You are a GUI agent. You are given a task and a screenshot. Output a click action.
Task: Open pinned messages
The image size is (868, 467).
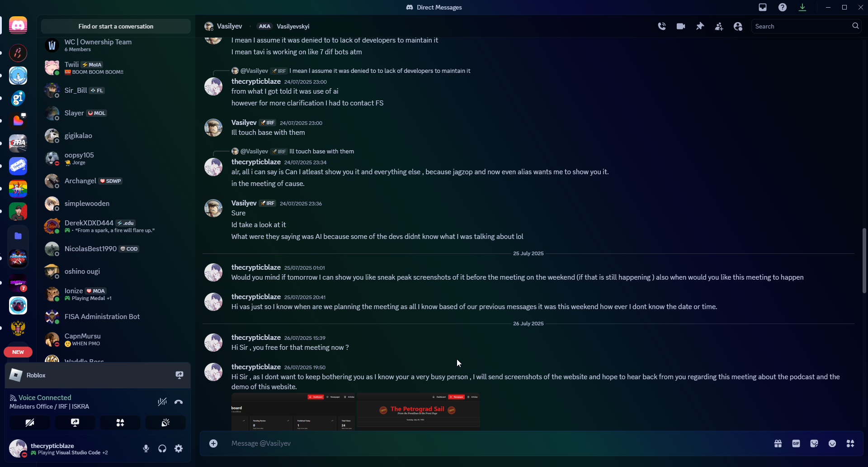700,26
